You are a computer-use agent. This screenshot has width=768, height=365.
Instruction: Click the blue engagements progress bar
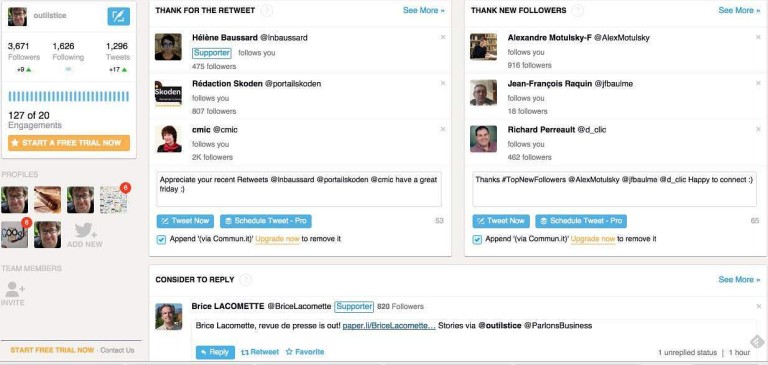click(x=69, y=97)
